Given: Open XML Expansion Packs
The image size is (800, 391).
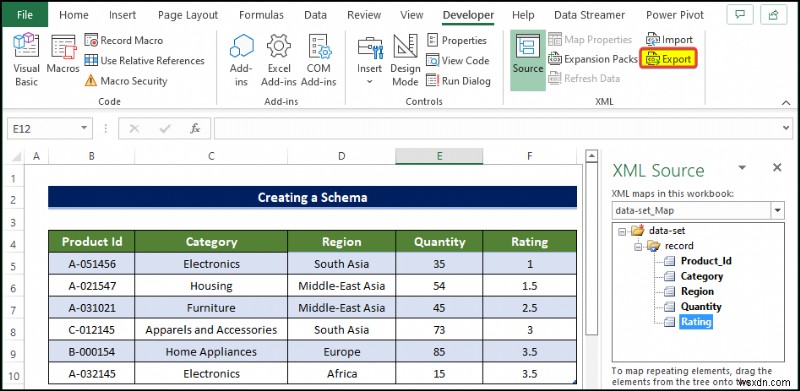Looking at the screenshot, I should (x=593, y=59).
